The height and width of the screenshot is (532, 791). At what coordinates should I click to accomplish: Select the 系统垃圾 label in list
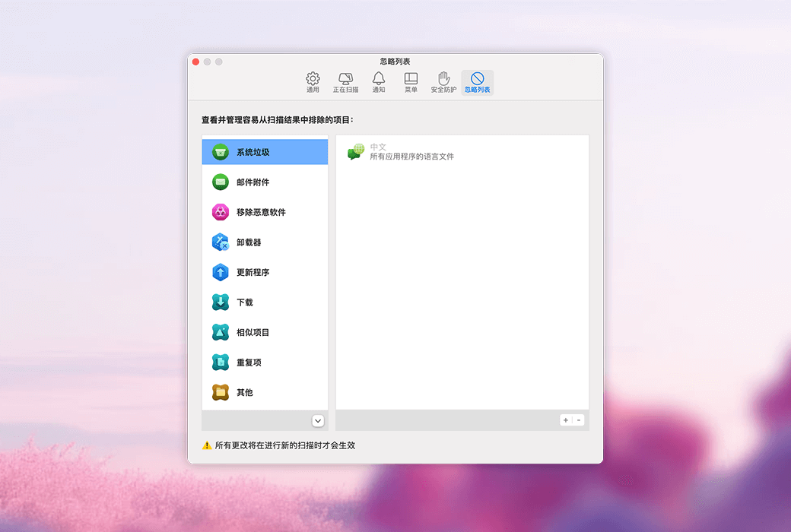pyautogui.click(x=253, y=152)
